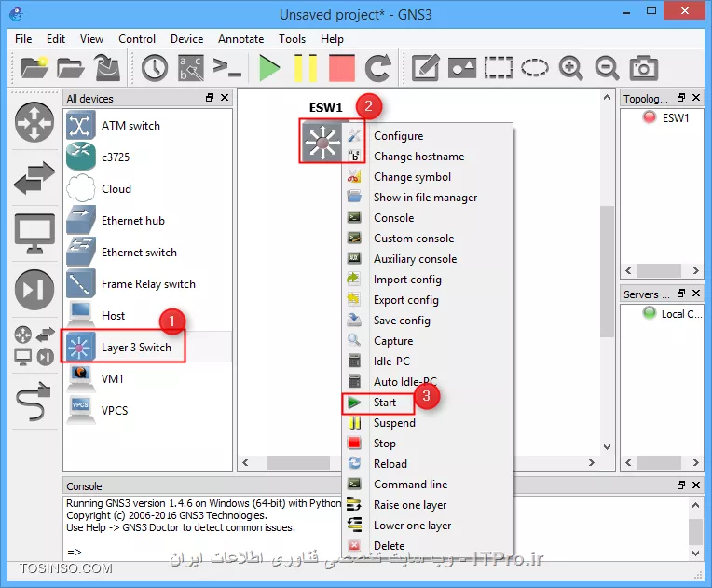Open the Control menu
The height and width of the screenshot is (588, 712).
(x=137, y=39)
